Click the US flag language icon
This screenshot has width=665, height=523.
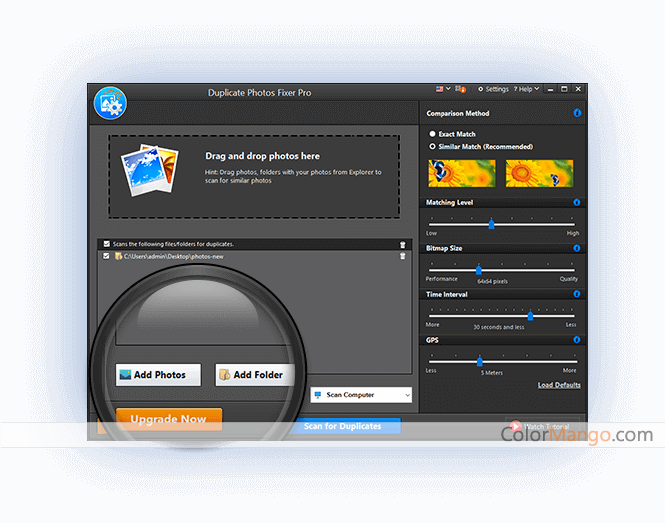tap(439, 89)
